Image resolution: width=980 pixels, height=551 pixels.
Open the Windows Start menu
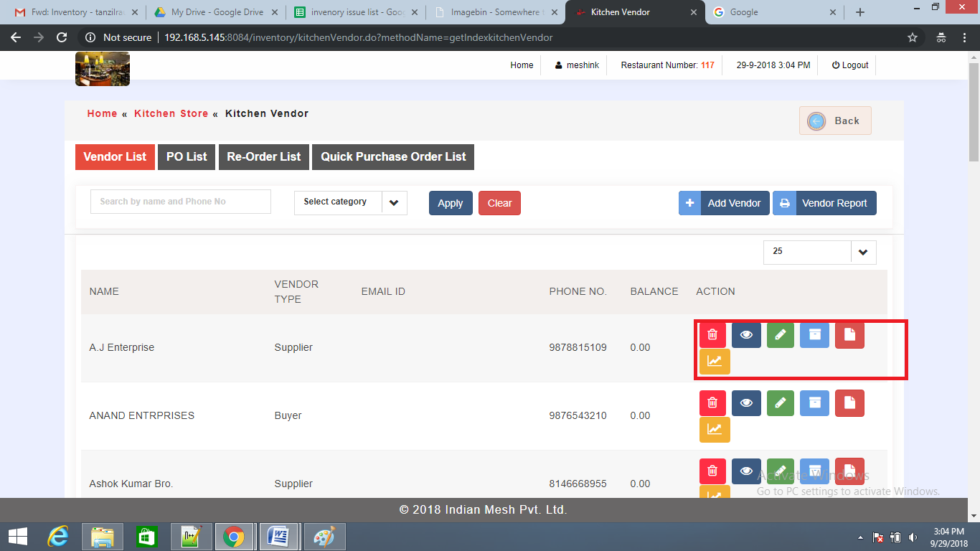coord(18,536)
